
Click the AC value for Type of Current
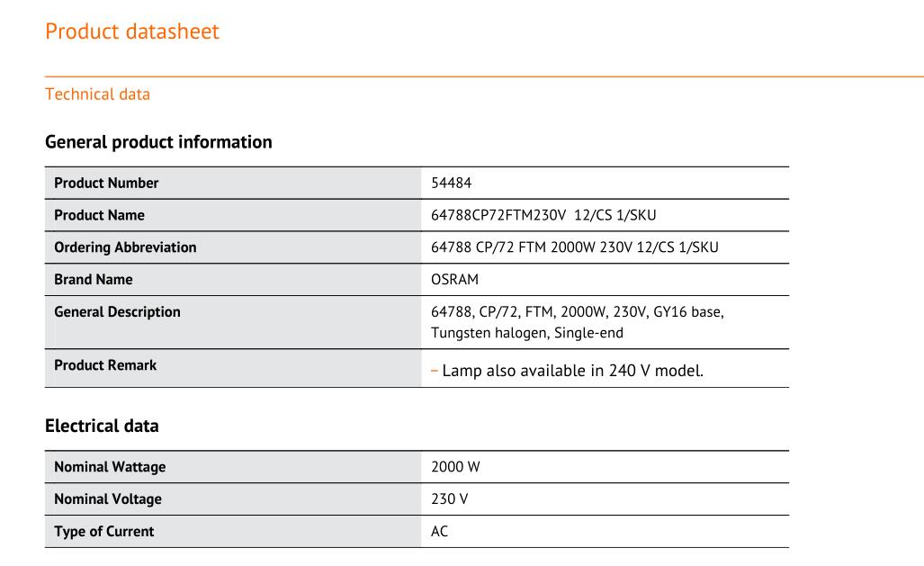click(x=439, y=532)
